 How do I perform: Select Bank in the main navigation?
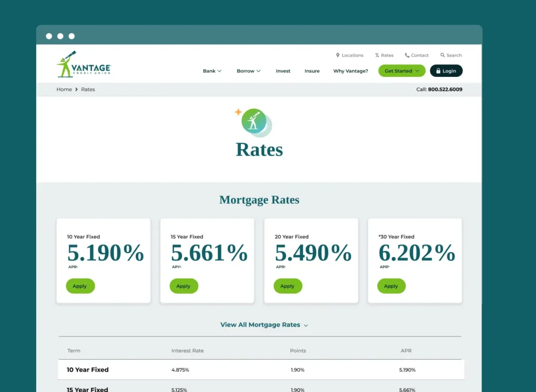click(x=209, y=71)
